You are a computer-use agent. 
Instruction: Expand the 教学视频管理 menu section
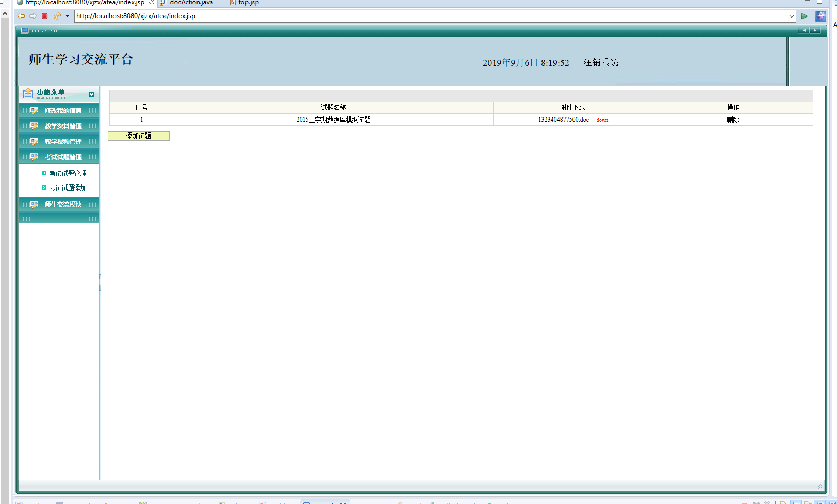(59, 141)
